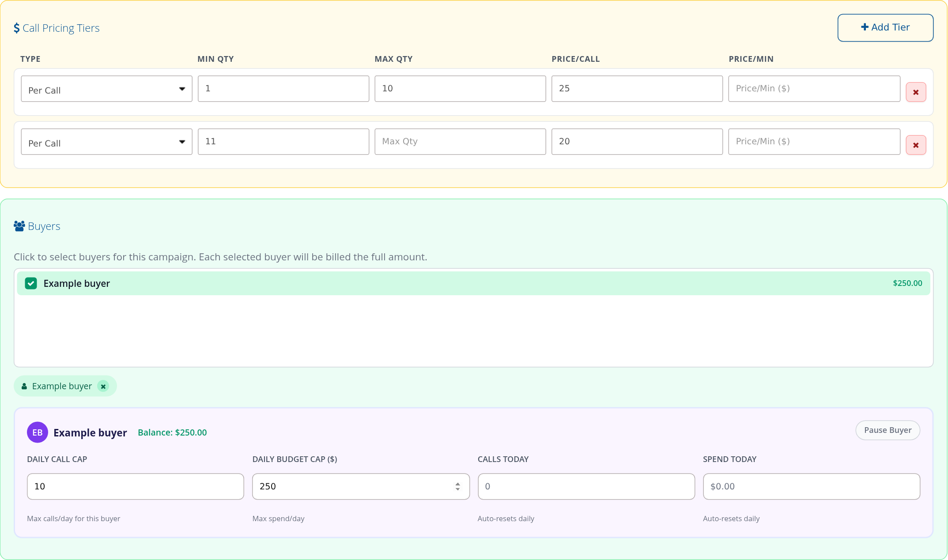Viewport: 948px width, 560px height.
Task: Click the Max calls/day for this buyer hint
Action: pos(73,519)
